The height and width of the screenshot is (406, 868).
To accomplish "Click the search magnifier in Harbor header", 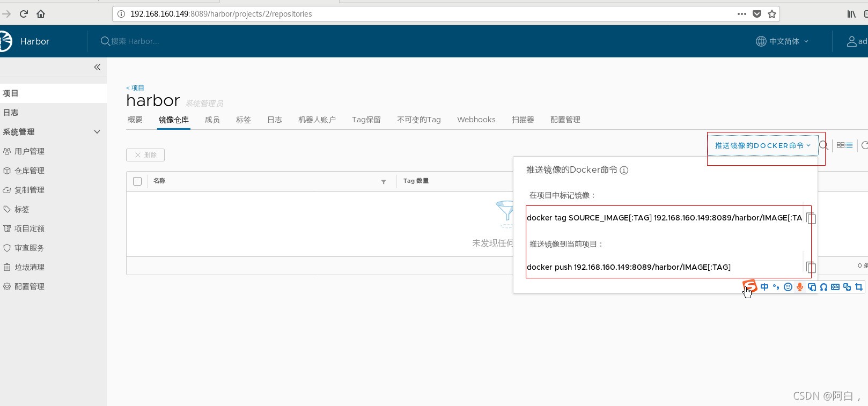I will pos(106,41).
